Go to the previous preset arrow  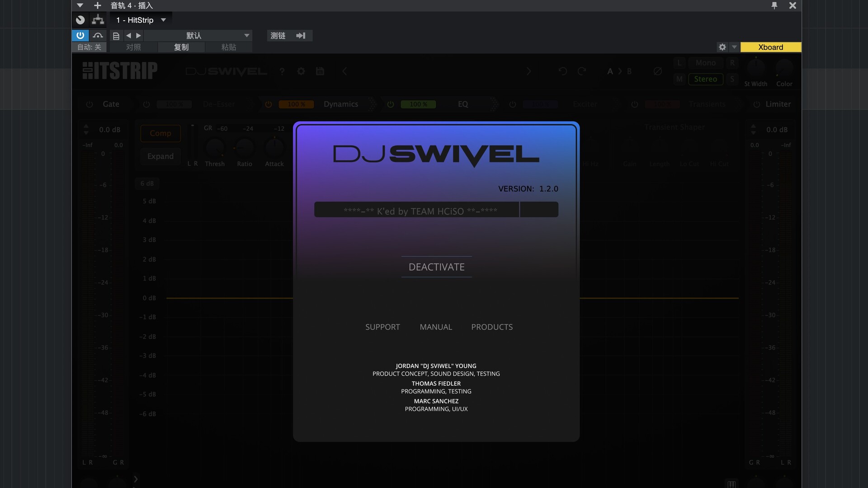coord(128,35)
